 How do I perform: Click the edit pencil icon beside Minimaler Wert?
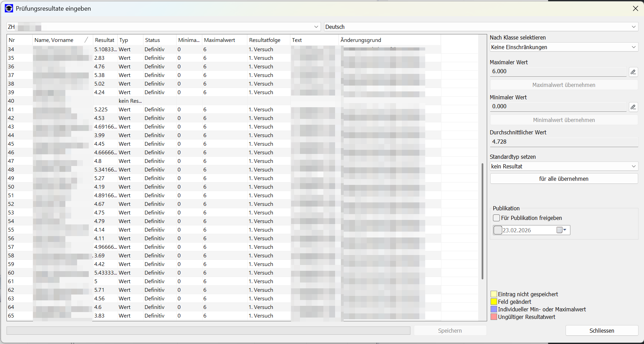tap(633, 107)
